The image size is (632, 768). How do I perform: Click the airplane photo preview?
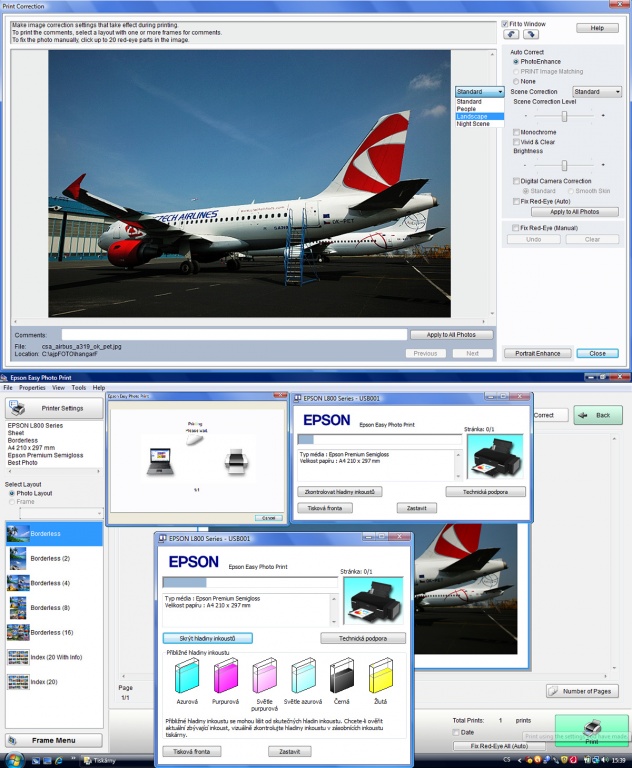(249, 183)
